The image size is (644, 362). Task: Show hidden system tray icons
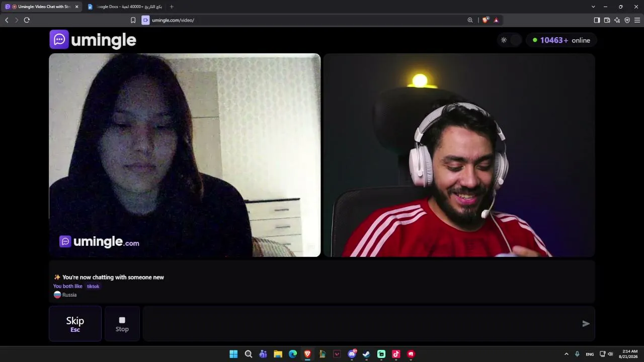click(x=566, y=354)
